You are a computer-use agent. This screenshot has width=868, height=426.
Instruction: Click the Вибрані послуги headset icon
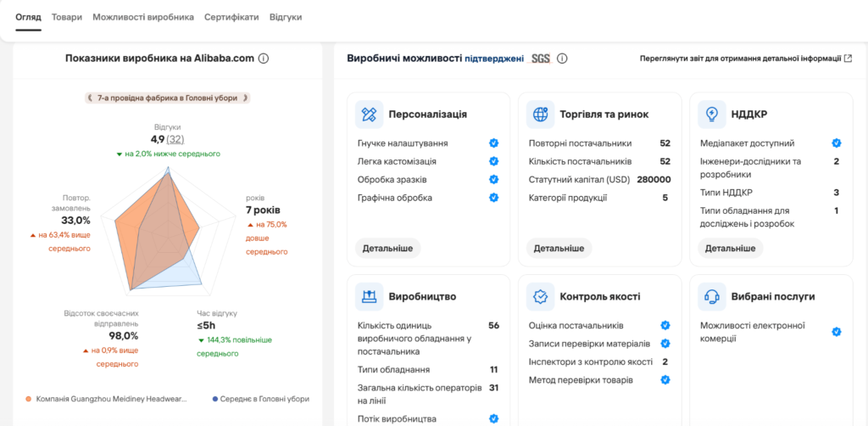click(711, 296)
